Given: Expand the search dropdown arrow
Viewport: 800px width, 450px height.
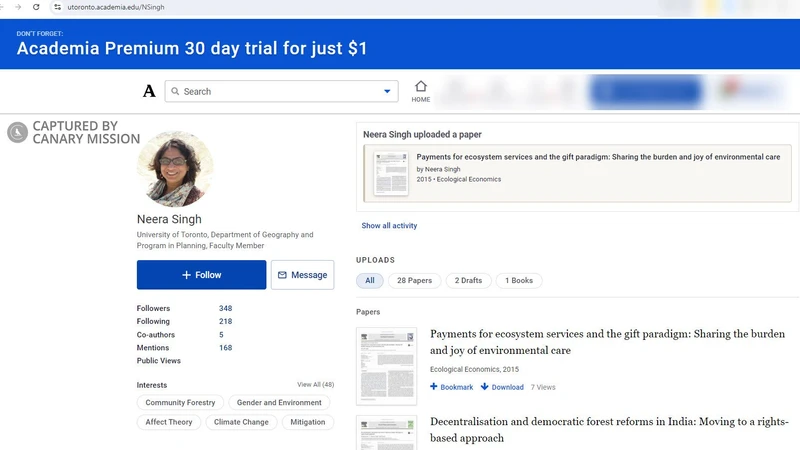Looking at the screenshot, I should click(x=387, y=91).
